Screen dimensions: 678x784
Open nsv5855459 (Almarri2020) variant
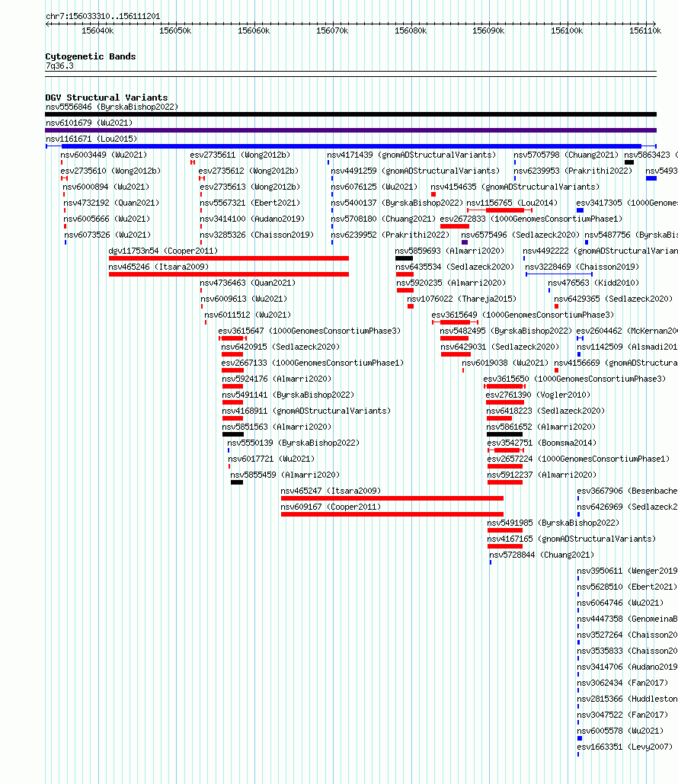point(285,475)
